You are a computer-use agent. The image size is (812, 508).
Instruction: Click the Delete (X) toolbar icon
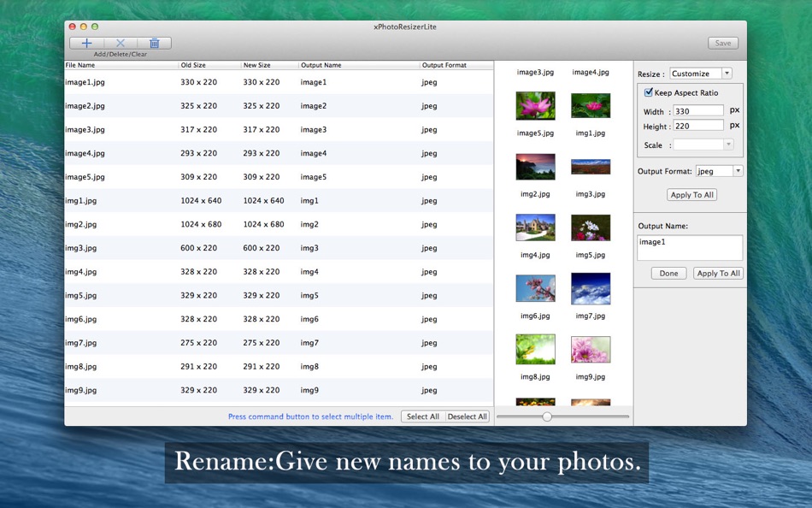point(121,44)
